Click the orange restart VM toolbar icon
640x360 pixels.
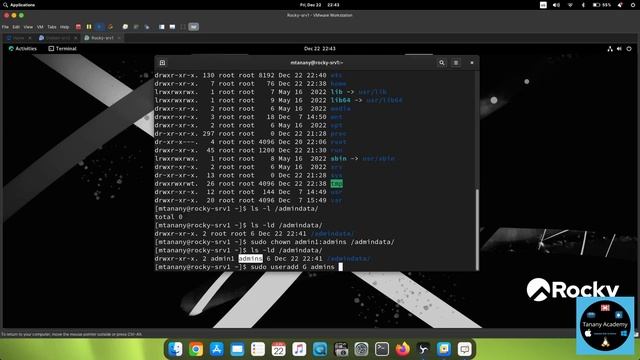coord(110,27)
